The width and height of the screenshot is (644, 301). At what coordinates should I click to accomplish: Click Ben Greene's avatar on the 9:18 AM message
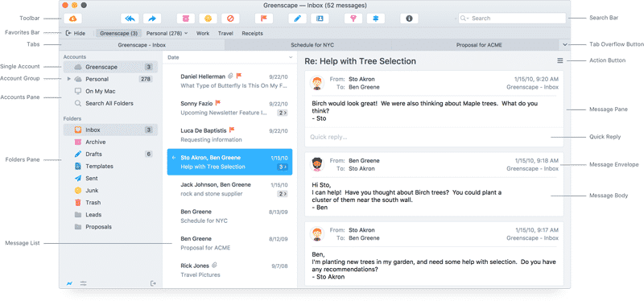(x=316, y=165)
